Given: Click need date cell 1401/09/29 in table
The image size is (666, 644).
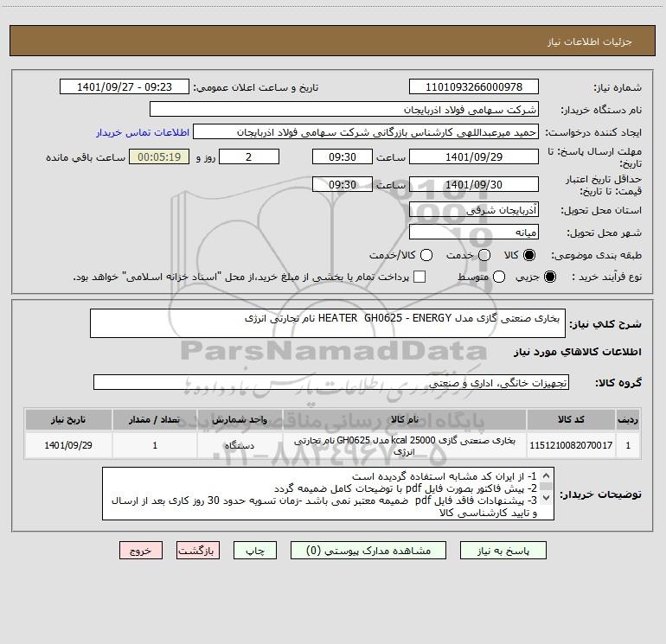Looking at the screenshot, I should point(68,445).
